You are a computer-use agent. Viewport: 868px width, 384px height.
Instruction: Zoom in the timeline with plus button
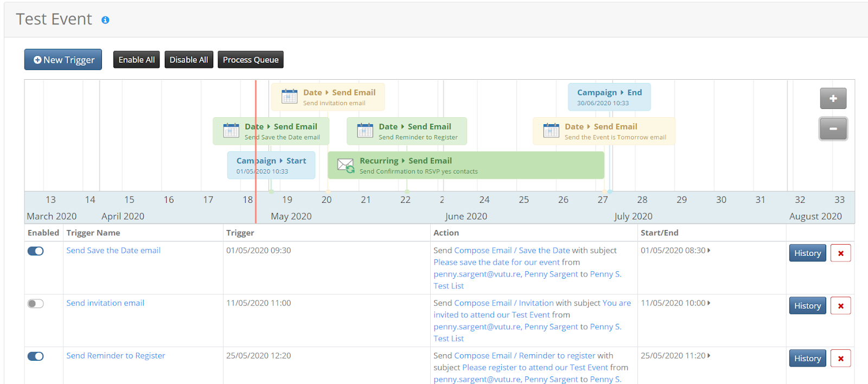833,98
